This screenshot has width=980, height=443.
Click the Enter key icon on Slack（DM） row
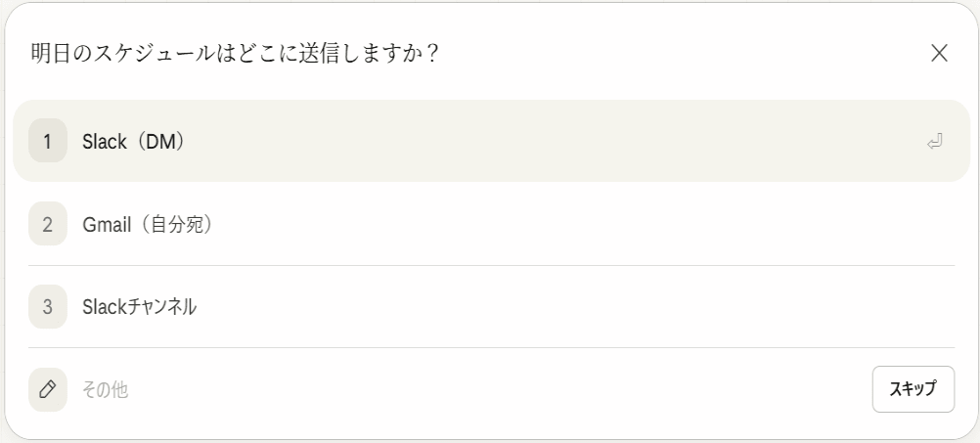pyautogui.click(x=935, y=142)
